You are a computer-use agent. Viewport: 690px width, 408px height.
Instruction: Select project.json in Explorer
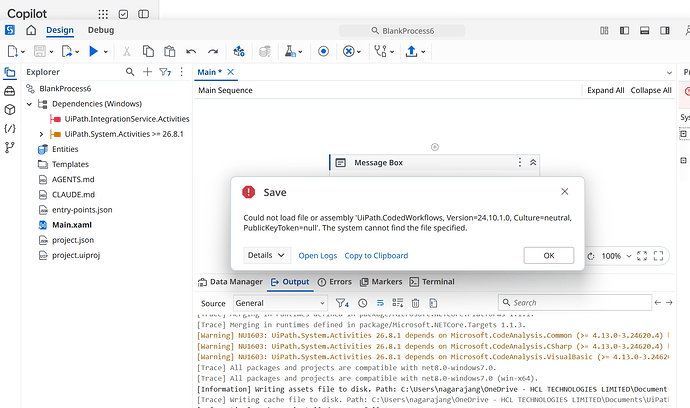point(73,240)
